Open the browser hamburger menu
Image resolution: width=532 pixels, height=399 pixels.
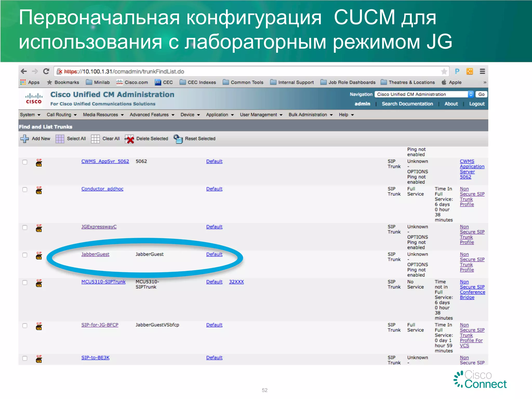coord(482,71)
